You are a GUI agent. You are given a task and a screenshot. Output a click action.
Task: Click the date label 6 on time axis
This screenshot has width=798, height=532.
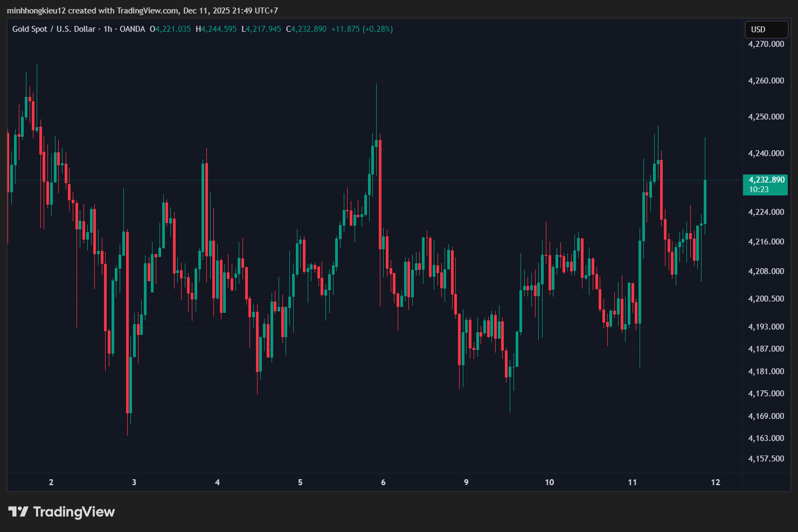click(383, 482)
